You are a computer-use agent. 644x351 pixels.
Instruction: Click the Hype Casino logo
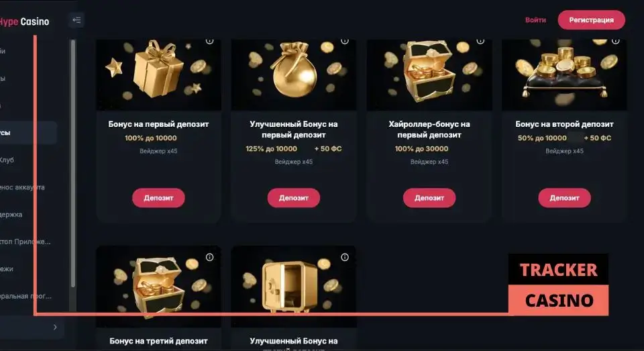(24, 21)
